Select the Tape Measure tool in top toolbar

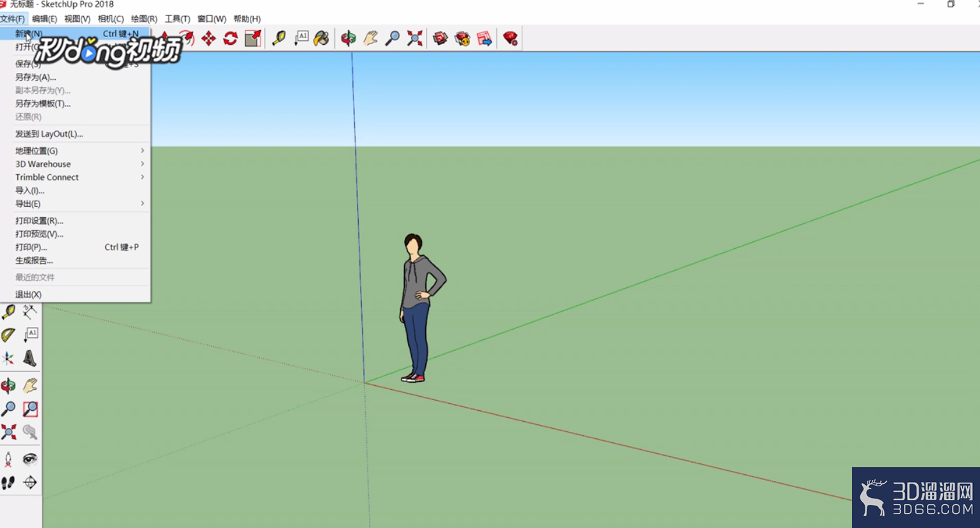279,38
